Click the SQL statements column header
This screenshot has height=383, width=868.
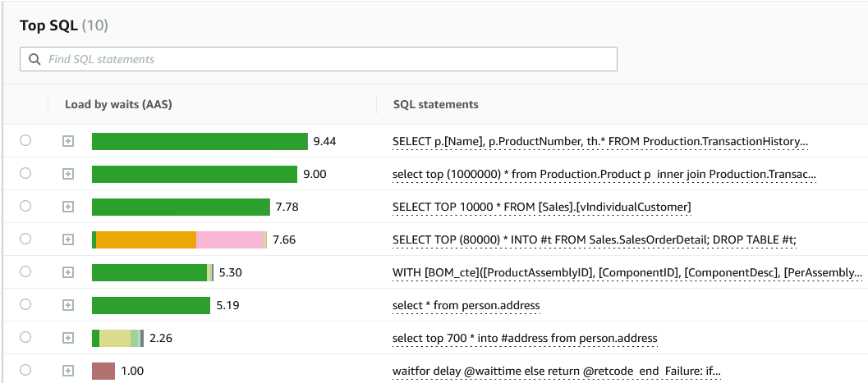pyautogui.click(x=435, y=104)
